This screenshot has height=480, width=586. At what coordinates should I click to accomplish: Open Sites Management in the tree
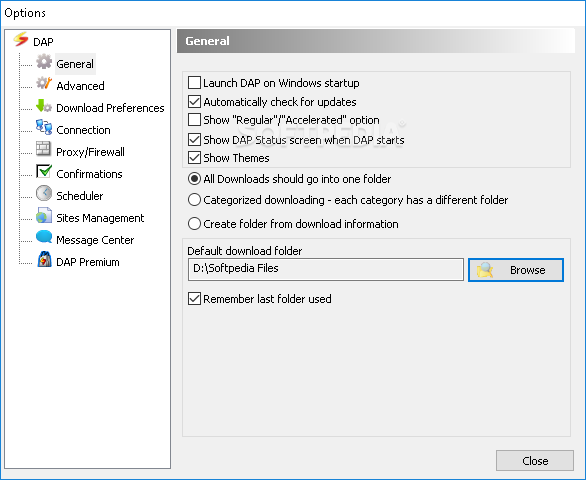point(100,218)
